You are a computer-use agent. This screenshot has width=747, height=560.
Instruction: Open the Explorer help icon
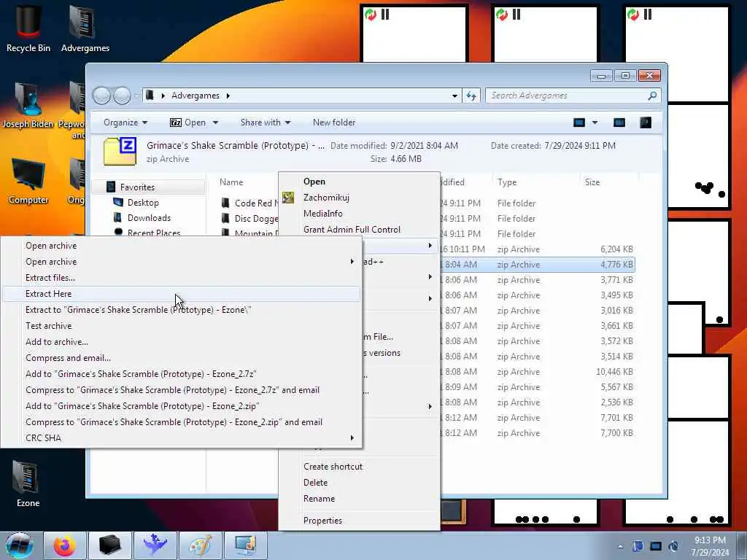tap(646, 122)
